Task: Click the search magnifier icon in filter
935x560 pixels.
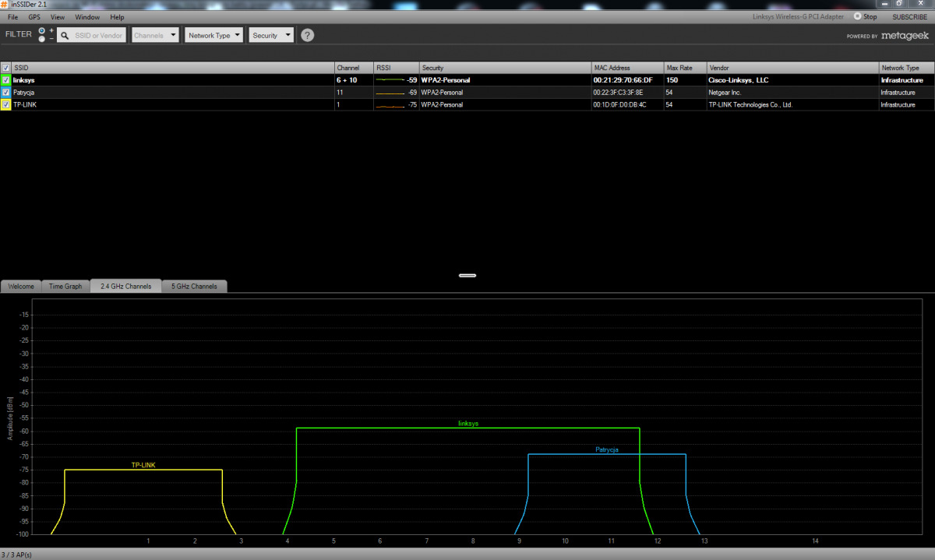Action: 64,35
